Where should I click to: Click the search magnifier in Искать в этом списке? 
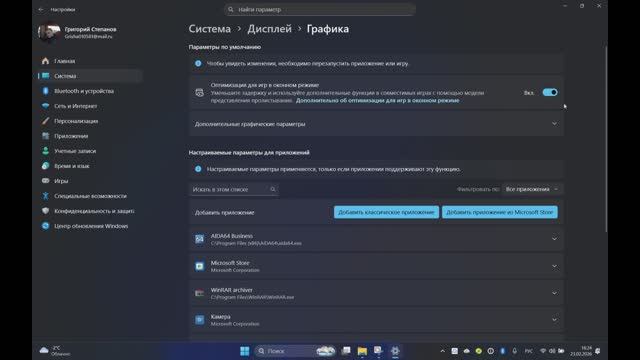point(273,189)
